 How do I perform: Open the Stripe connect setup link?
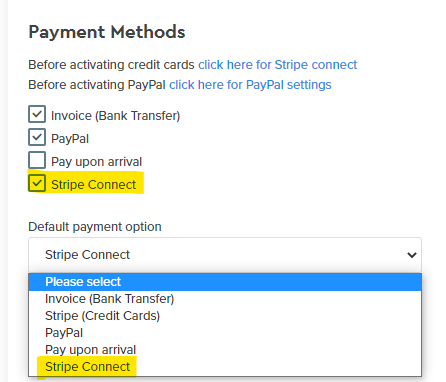277,65
